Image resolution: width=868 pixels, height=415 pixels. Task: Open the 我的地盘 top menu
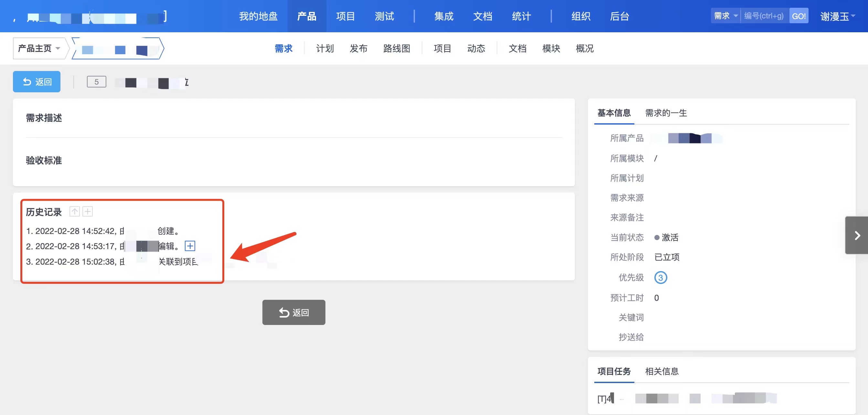pyautogui.click(x=258, y=16)
